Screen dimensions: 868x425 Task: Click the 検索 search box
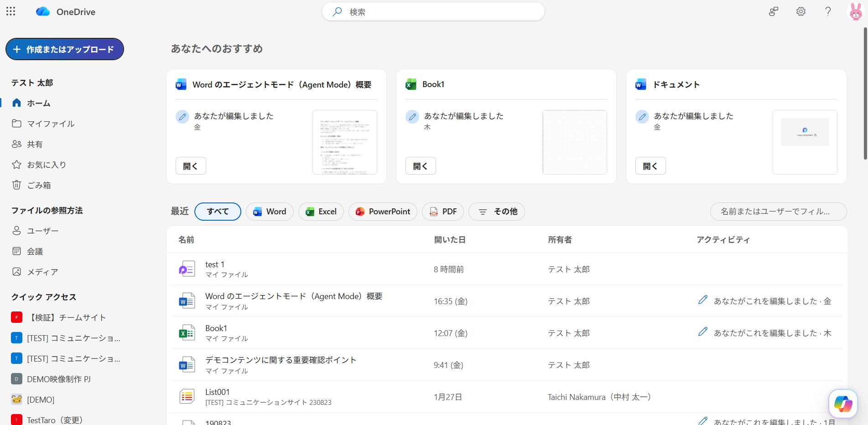coord(433,12)
